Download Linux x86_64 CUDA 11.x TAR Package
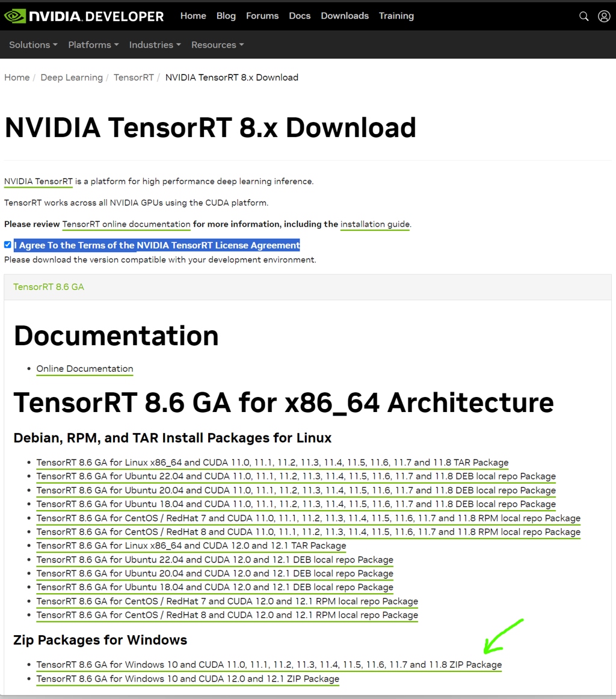 click(273, 462)
